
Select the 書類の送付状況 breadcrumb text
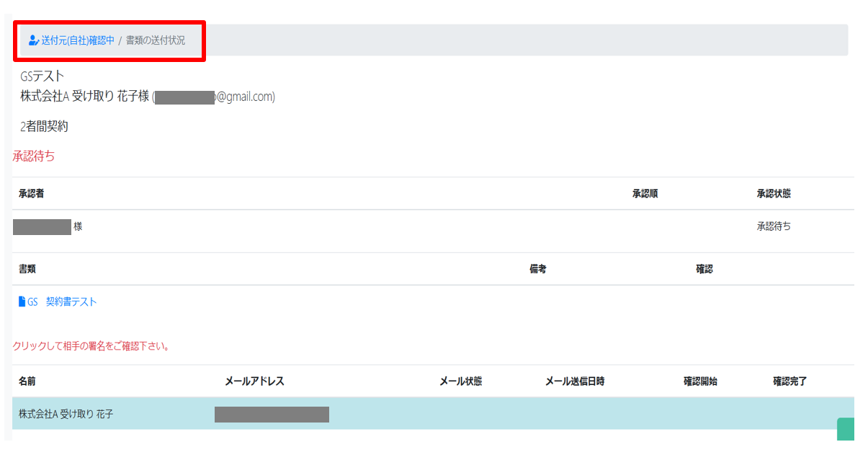click(156, 40)
